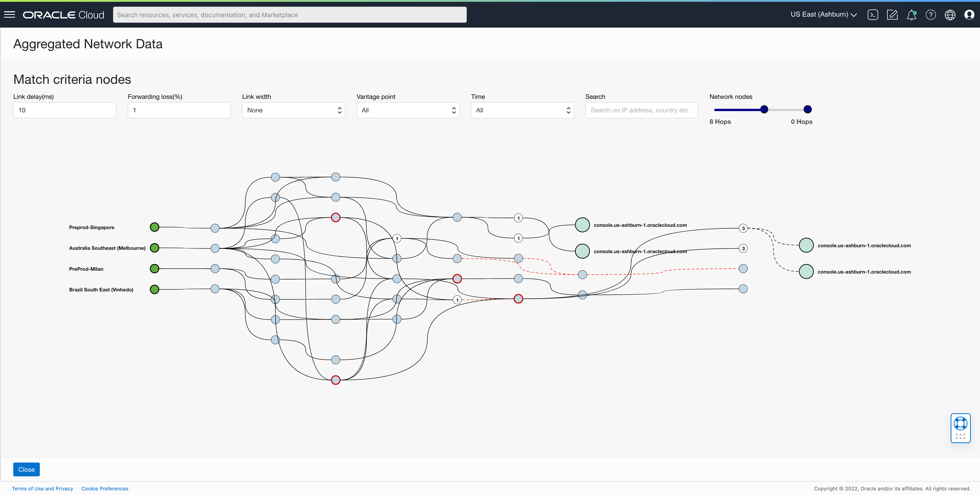Screen dimensions: 980x495
Task: Open the navigation hamburger menu
Action: tap(9, 15)
